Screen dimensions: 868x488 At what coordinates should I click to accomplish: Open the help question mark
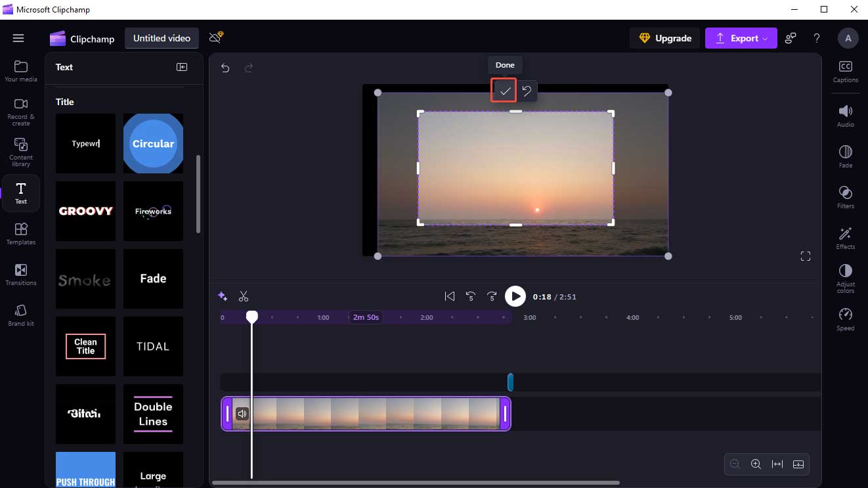coord(817,38)
